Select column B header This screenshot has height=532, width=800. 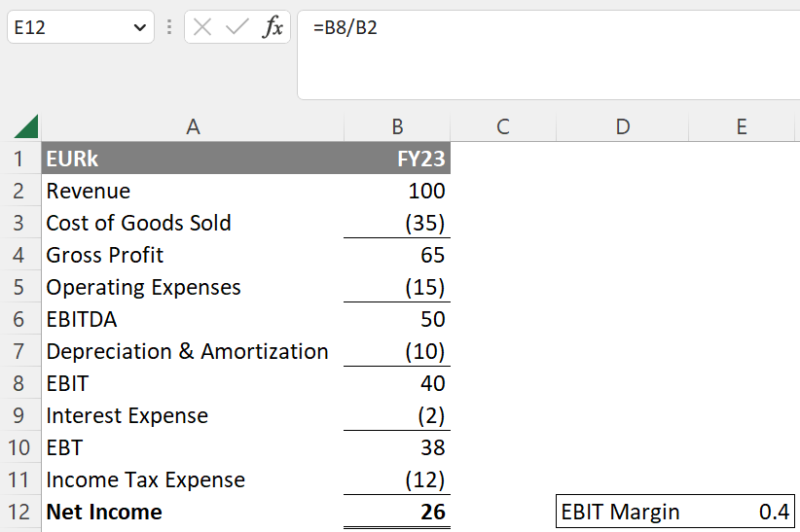pos(397,126)
